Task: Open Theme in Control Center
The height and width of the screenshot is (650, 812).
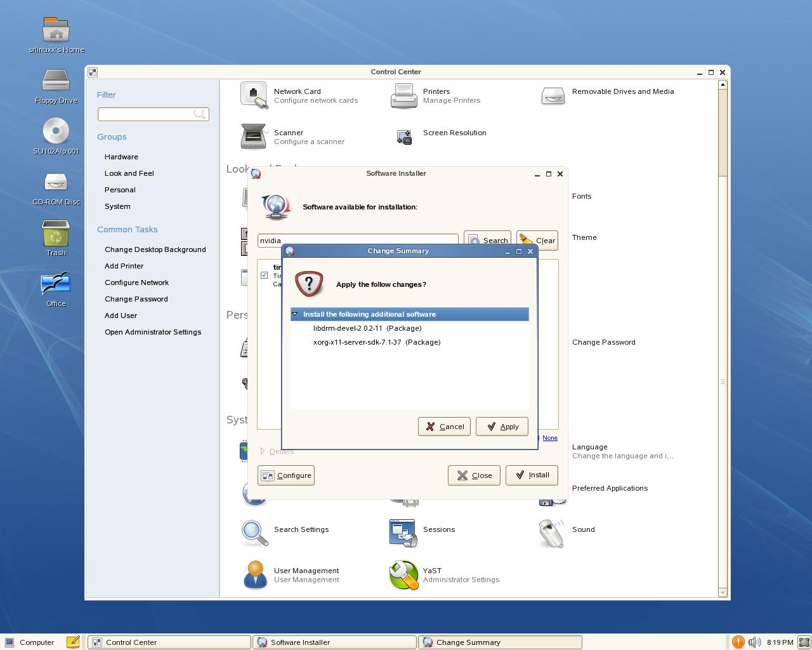Action: 584,237
